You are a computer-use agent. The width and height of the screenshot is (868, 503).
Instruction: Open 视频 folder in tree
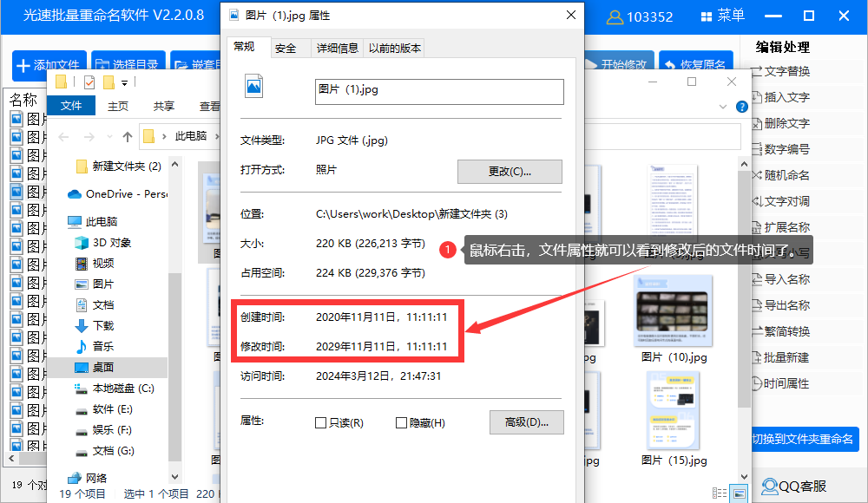coord(94,264)
